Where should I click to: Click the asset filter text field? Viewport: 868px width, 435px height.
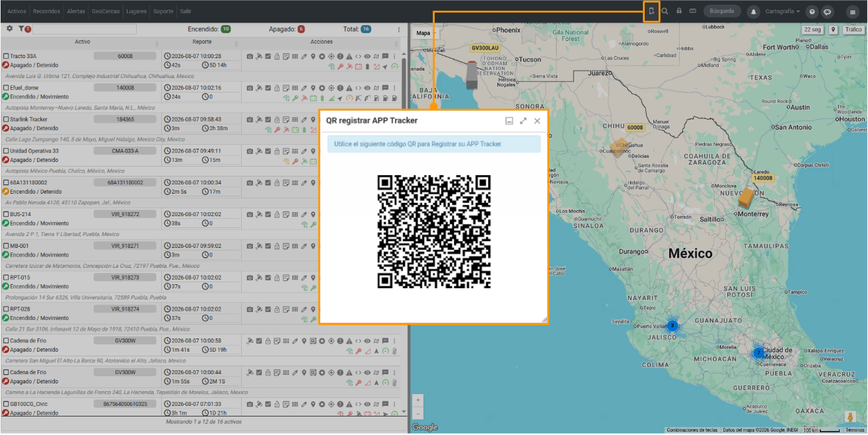[x=85, y=29]
